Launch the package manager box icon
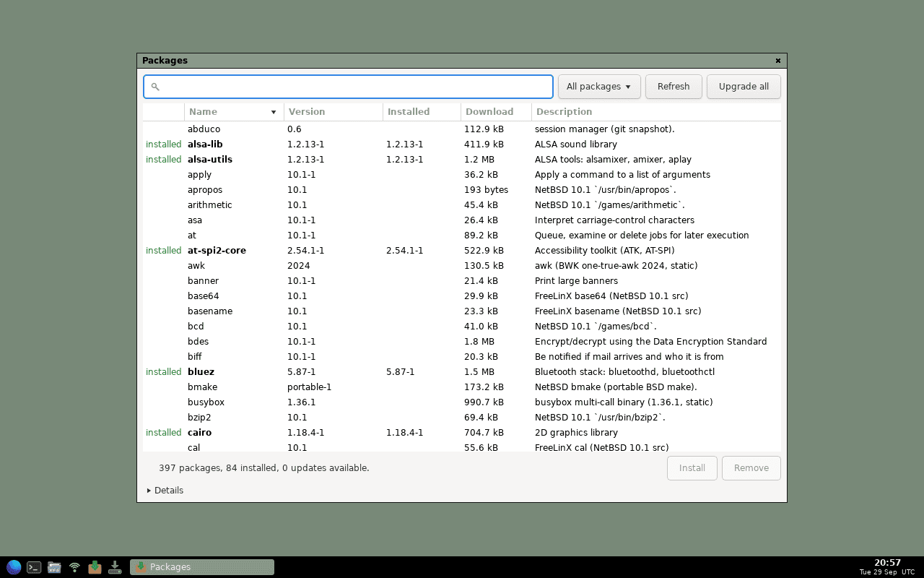Screen dimensions: 924x578 95,567
